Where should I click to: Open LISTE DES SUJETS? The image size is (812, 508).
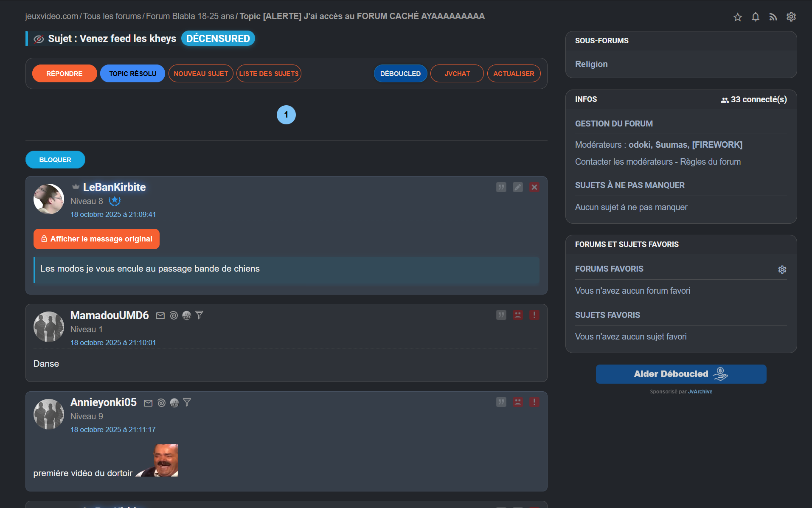click(269, 73)
